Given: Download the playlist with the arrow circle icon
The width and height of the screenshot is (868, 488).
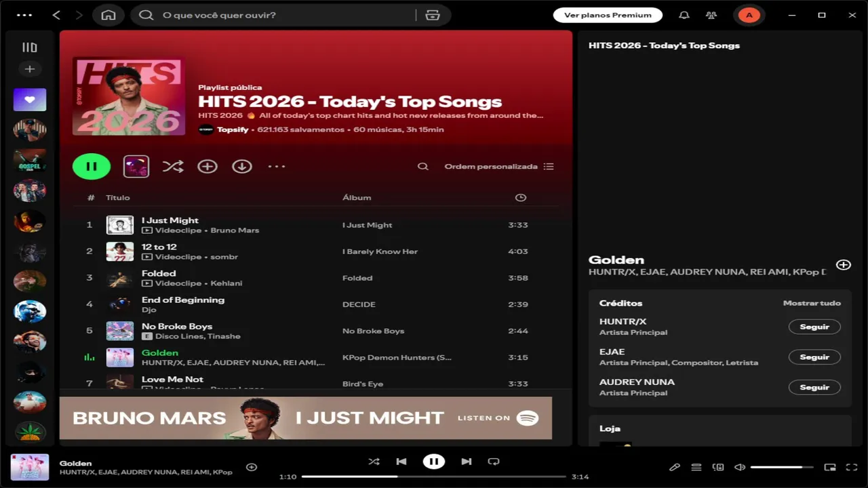Looking at the screenshot, I should point(242,166).
